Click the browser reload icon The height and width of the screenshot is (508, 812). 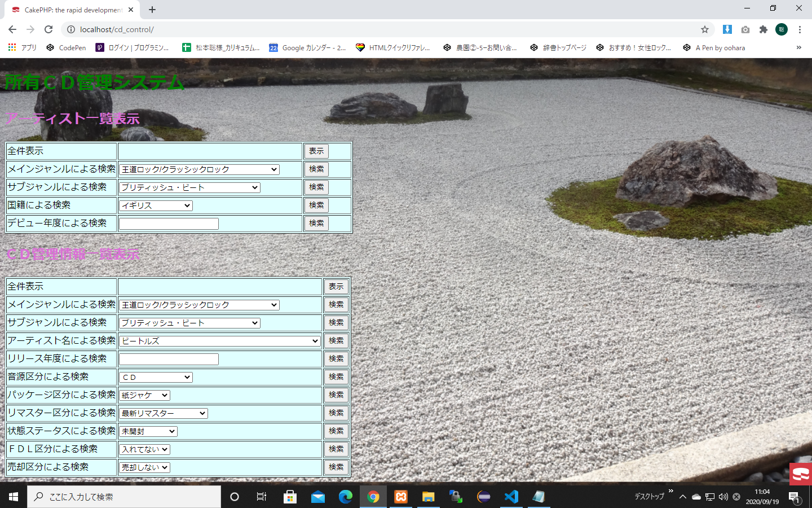48,29
